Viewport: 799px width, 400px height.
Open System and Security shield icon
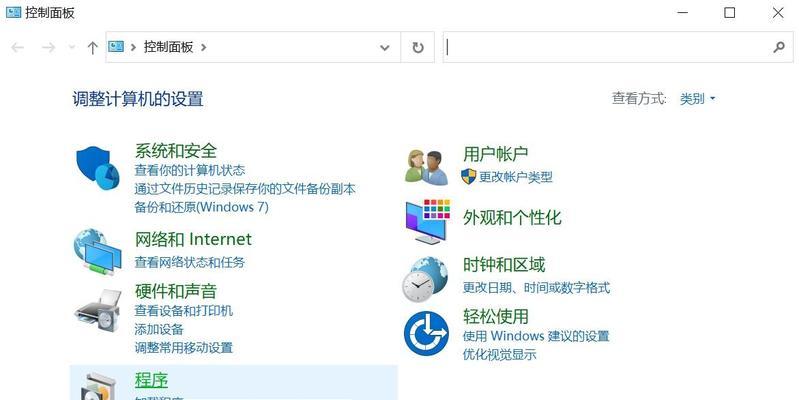[x=98, y=168]
